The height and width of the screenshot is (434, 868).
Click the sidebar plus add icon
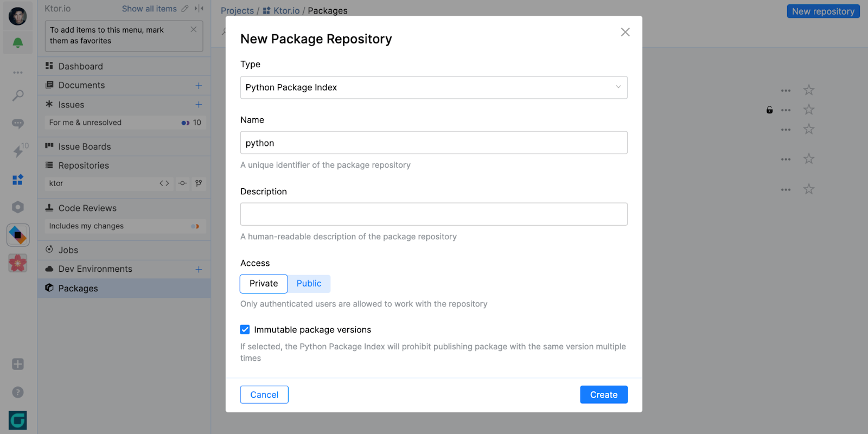(18, 364)
